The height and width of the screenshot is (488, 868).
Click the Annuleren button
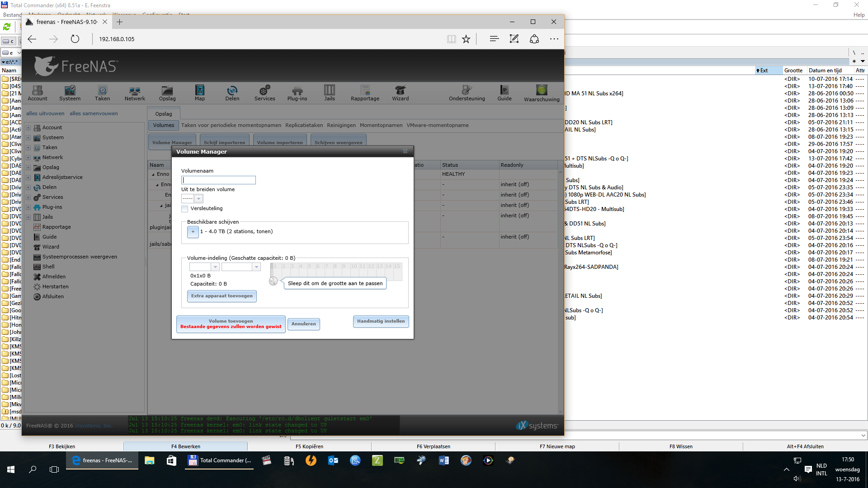coord(304,324)
